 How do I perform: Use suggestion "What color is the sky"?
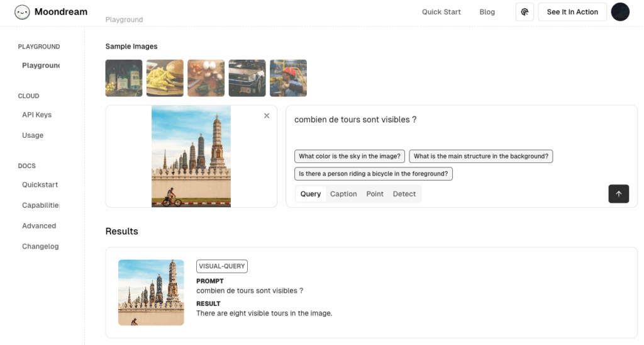[350, 156]
